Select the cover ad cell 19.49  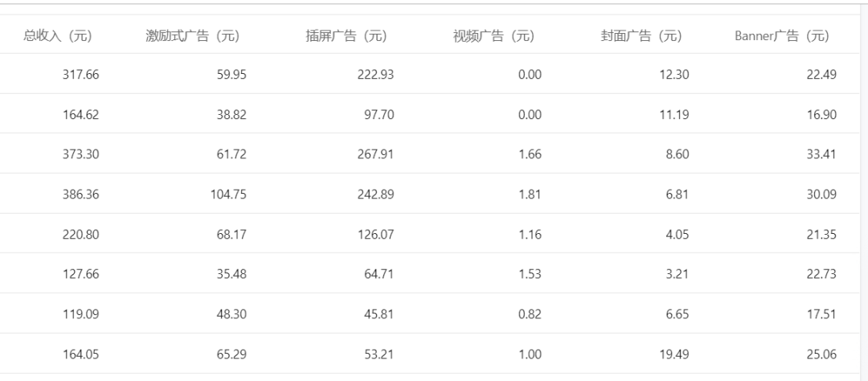(x=674, y=354)
